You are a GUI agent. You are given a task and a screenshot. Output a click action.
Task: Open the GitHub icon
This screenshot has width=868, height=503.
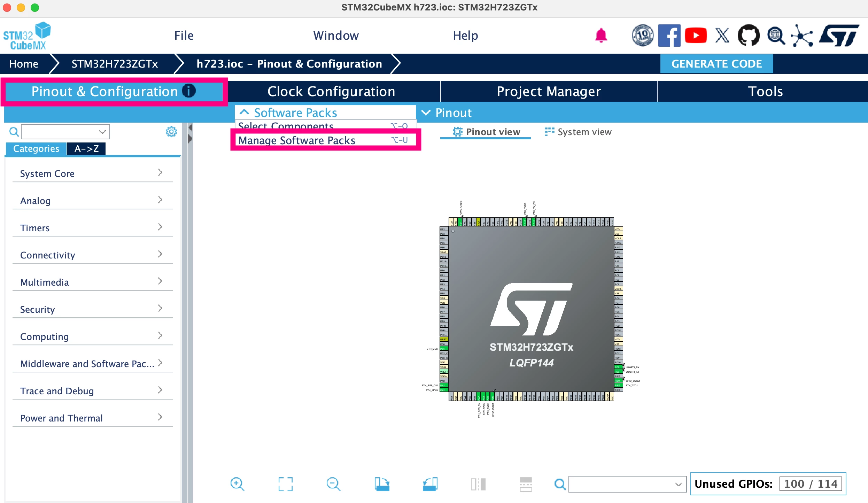pyautogui.click(x=749, y=36)
